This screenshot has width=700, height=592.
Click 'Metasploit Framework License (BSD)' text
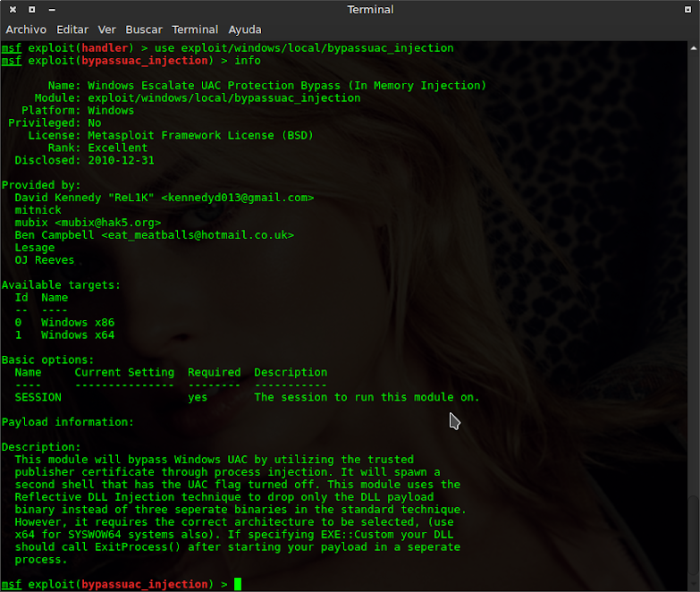coord(200,135)
